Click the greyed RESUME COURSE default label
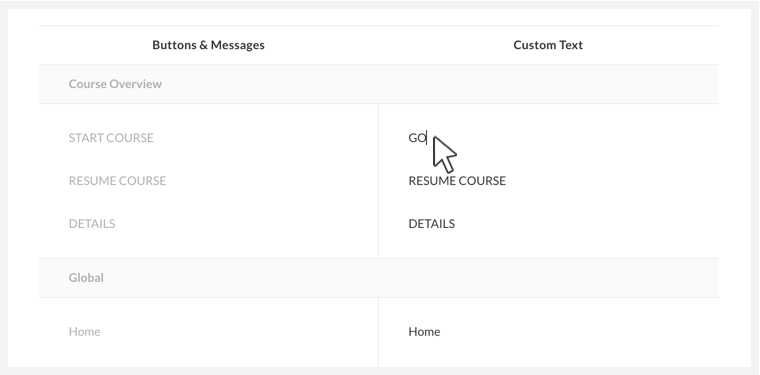Image resolution: width=760 pixels, height=375 pixels. [x=117, y=181]
